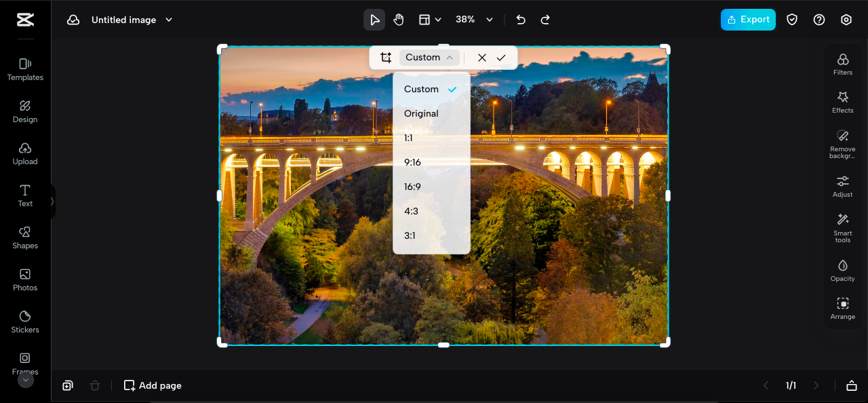The width and height of the screenshot is (868, 403).
Task: Open the Adjust panel
Action: pyautogui.click(x=843, y=187)
